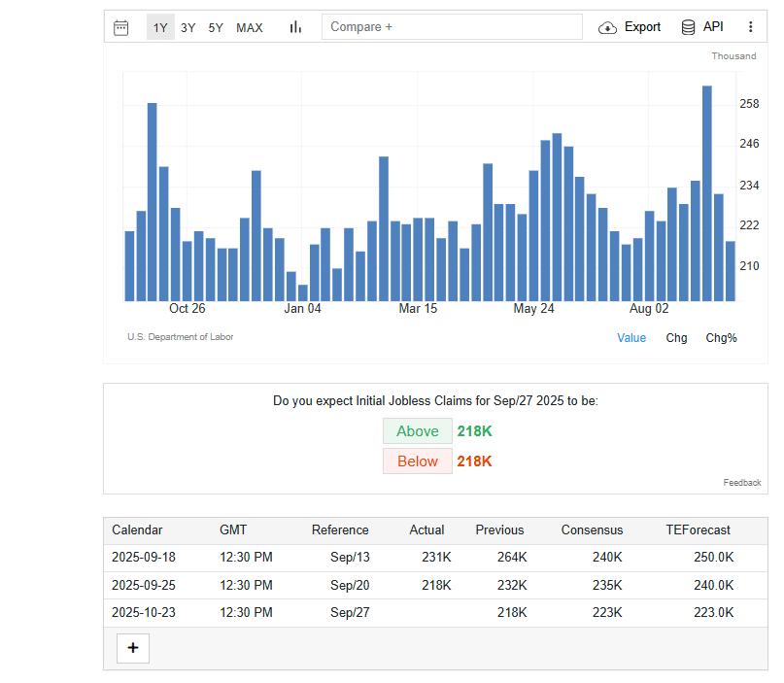Screen dimensions: 784x683
Task: Switch to the 3Y time range
Action: pos(188,27)
